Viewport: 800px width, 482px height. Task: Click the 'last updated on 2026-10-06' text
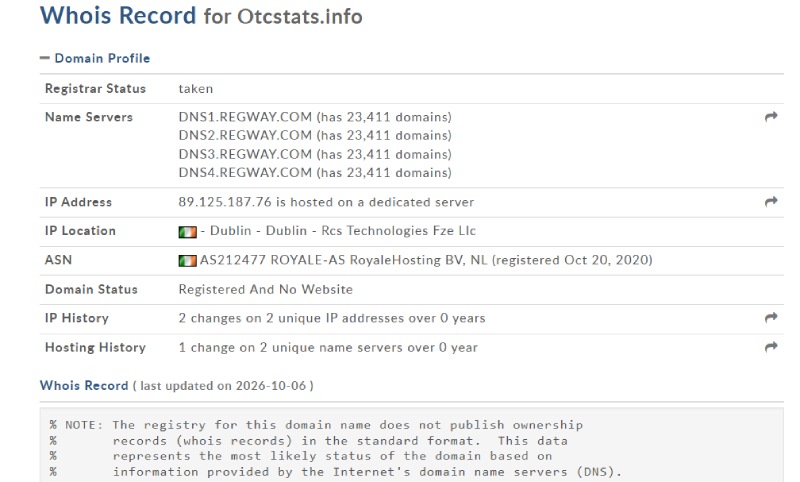[x=223, y=386]
